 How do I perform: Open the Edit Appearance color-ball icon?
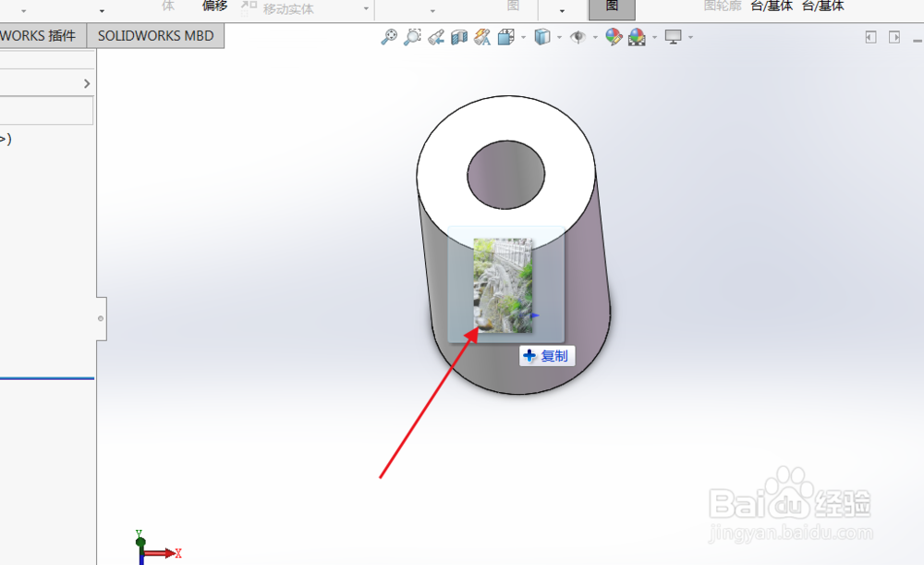pos(614,37)
